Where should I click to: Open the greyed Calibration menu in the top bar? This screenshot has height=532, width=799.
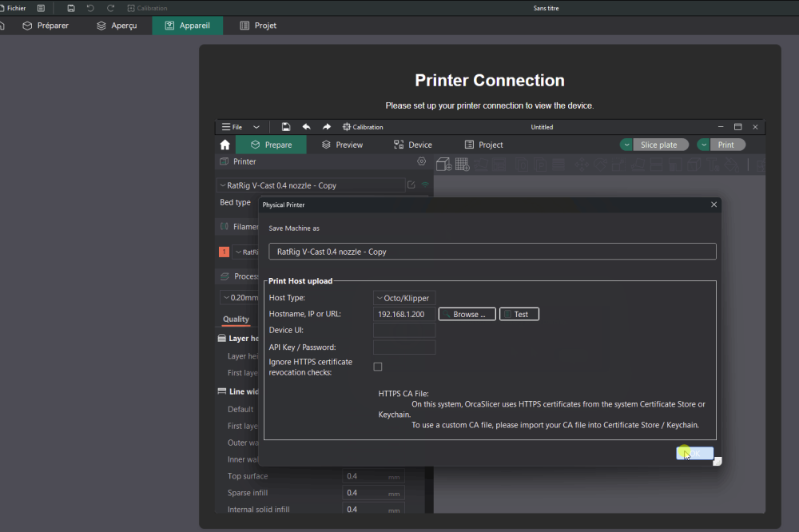click(x=147, y=8)
